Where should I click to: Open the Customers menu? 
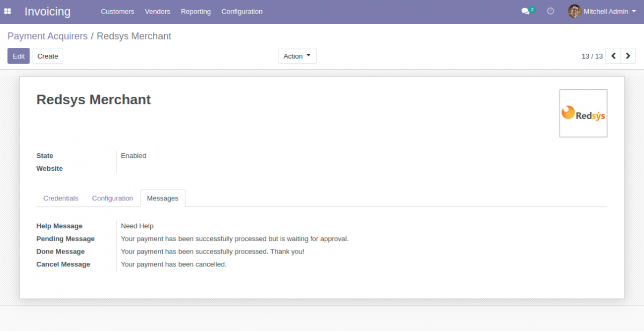118,11
